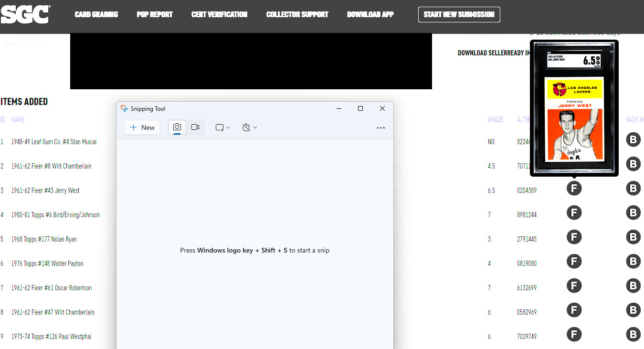Image resolution: width=644 pixels, height=349 pixels.
Task: View front image of Oscar Robertson card
Action: (574, 286)
